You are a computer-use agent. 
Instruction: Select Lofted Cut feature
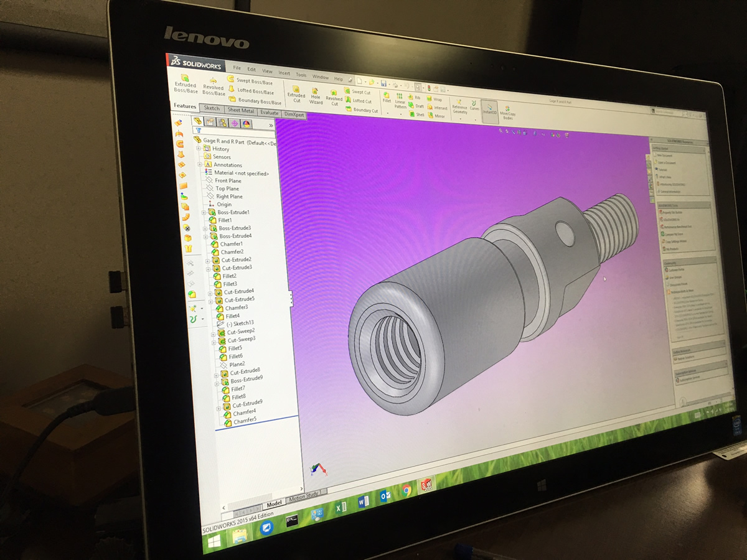[x=358, y=101]
